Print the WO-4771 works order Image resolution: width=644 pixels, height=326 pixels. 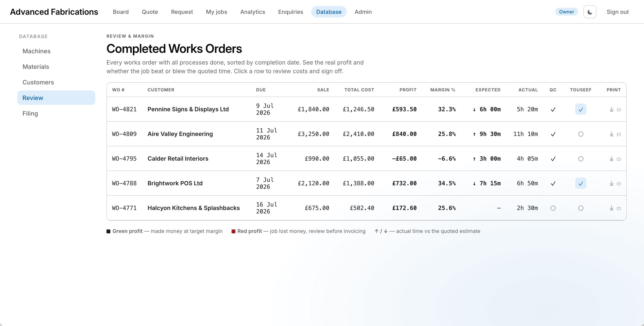click(x=619, y=208)
